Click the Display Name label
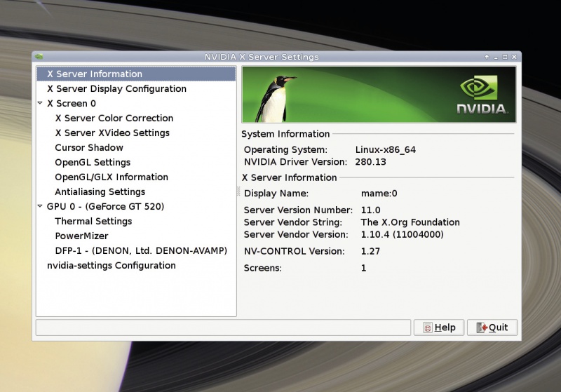Viewport: 561px width, 392px height. pyautogui.click(x=276, y=194)
